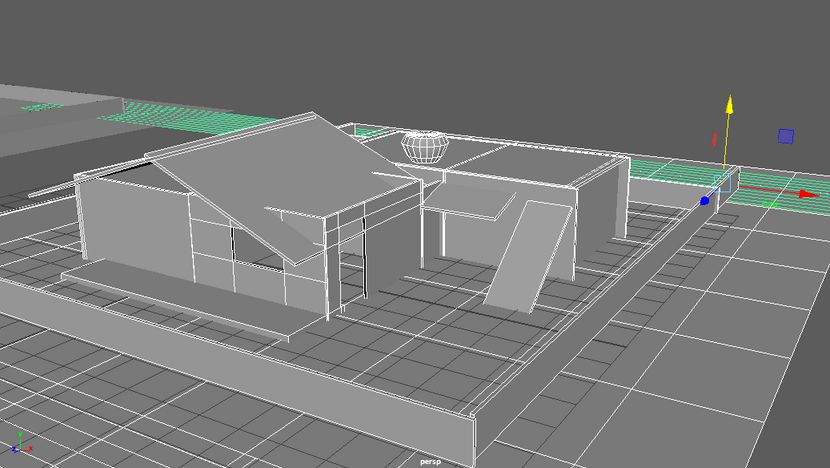Click the XYZ axis orientation indicator
The width and height of the screenshot is (830, 468).
21,444
